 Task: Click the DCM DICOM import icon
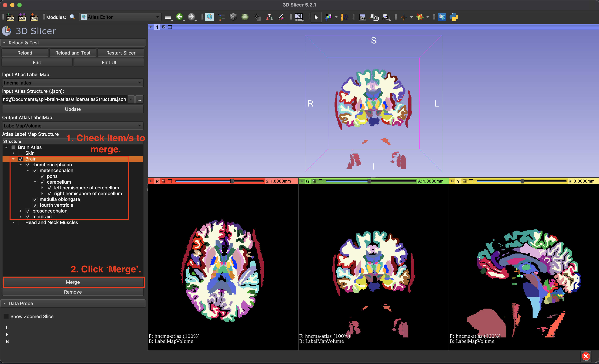[x=22, y=17]
